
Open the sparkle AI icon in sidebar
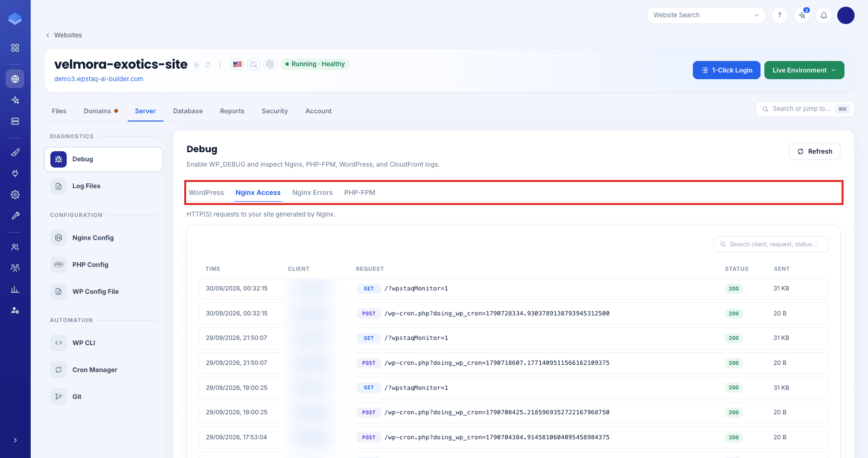[x=15, y=100]
